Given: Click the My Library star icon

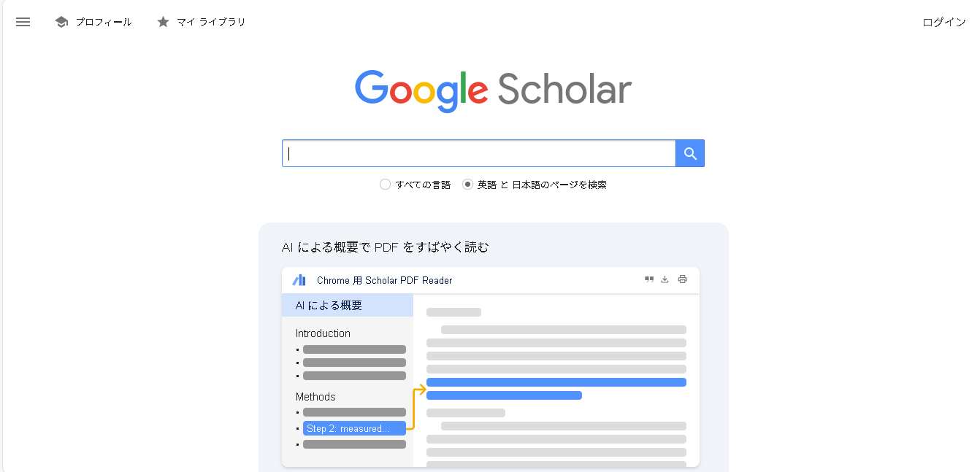Looking at the screenshot, I should coord(163,22).
